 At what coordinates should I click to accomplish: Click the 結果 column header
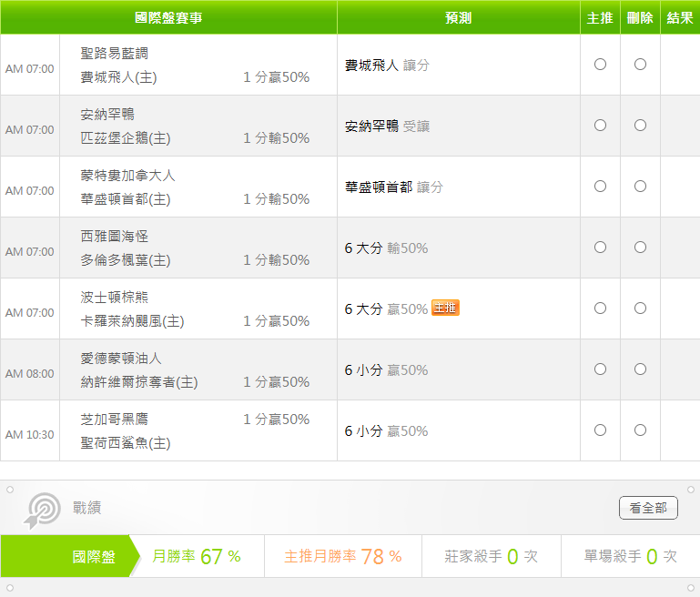pos(680,17)
